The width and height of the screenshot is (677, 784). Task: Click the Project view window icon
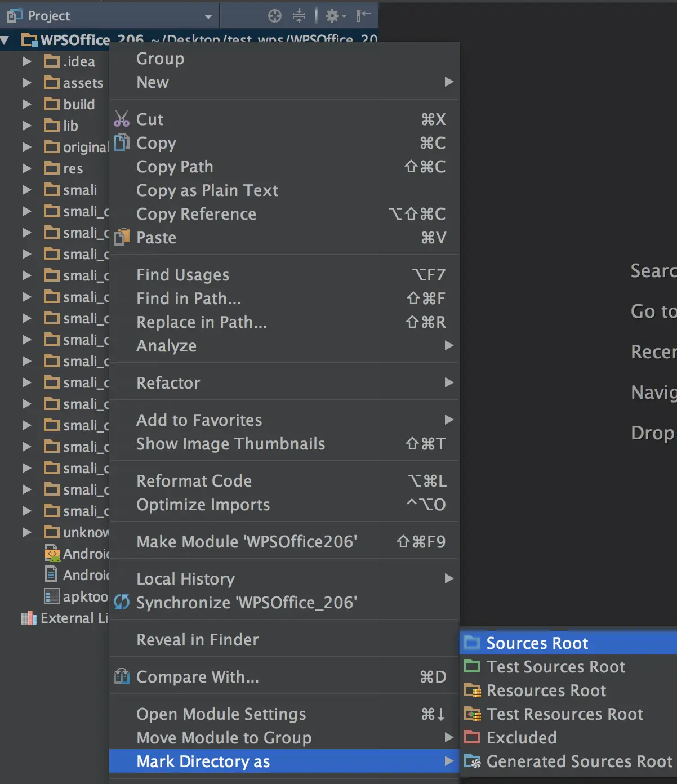coord(15,16)
